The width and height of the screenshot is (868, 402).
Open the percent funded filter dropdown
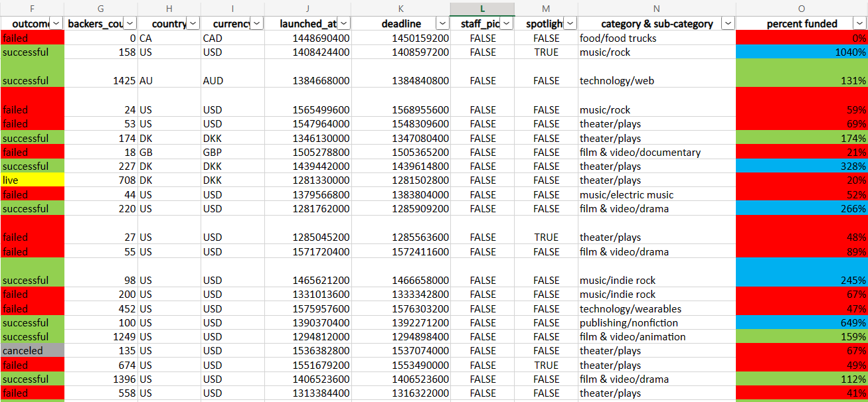click(x=859, y=23)
